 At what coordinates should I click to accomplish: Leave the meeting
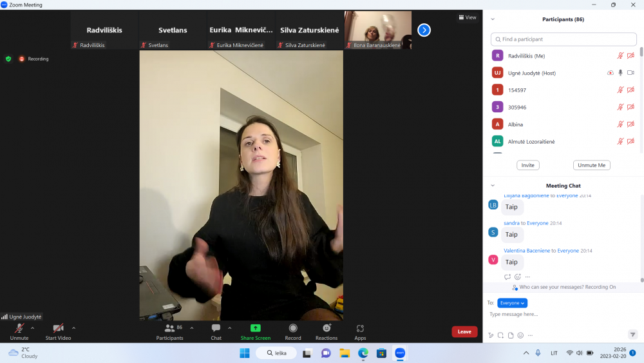coord(464,331)
